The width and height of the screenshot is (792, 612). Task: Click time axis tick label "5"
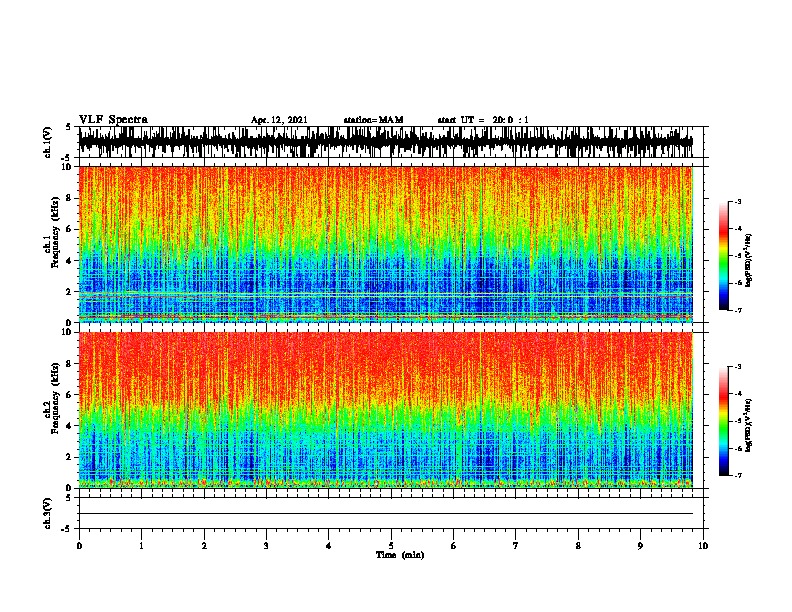click(391, 546)
